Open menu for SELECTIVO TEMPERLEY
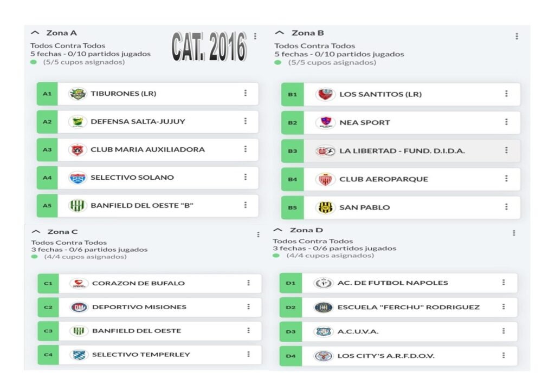This screenshot has width=555, height=392. coord(248,354)
